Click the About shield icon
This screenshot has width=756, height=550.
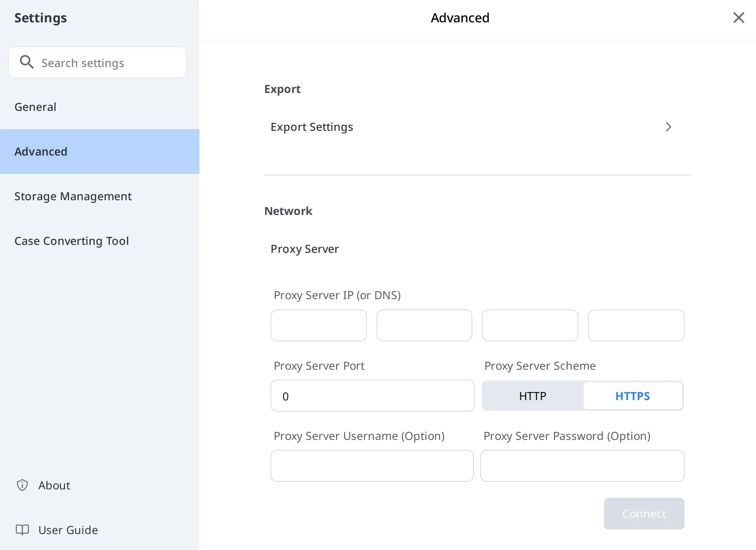(x=22, y=485)
